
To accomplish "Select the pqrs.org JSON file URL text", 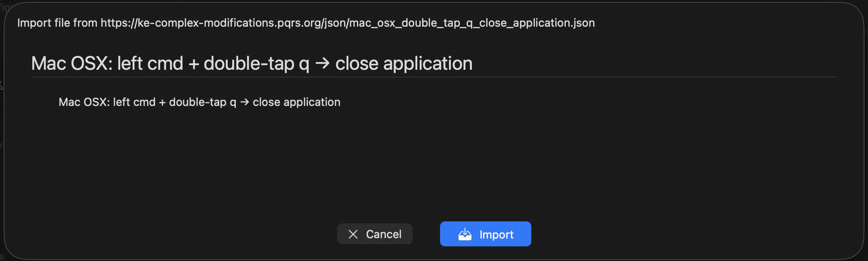I will tap(347, 23).
